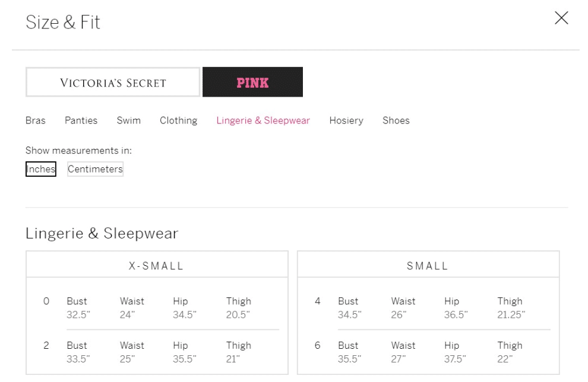Viewport: 588px width, 382px height.
Task: Click size 2 row number
Action: (x=46, y=345)
